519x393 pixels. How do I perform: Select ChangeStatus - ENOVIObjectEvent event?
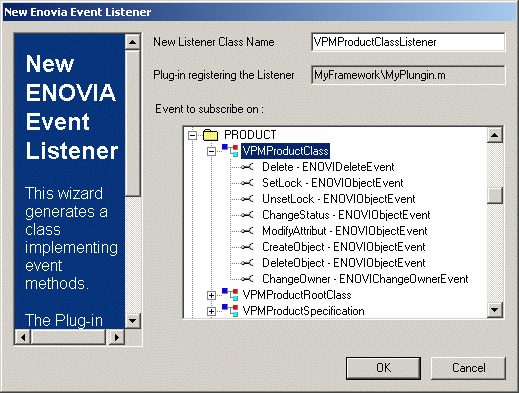[x=346, y=215]
